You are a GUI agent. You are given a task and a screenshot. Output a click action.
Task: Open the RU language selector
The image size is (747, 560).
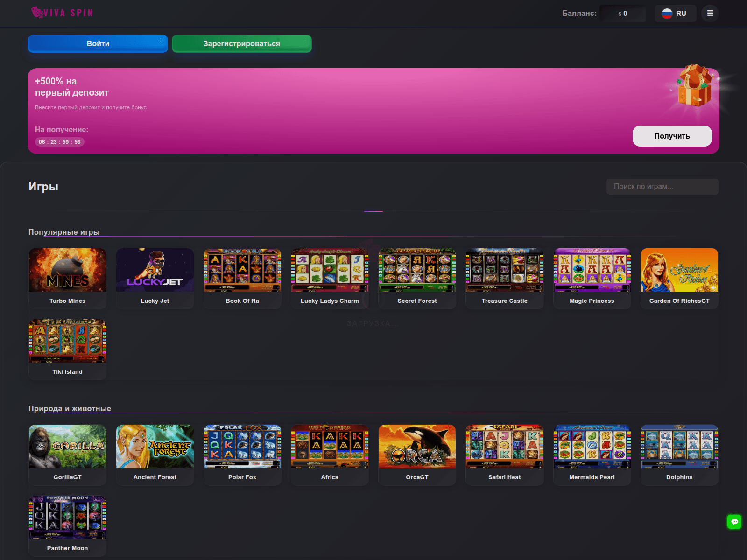[675, 14]
